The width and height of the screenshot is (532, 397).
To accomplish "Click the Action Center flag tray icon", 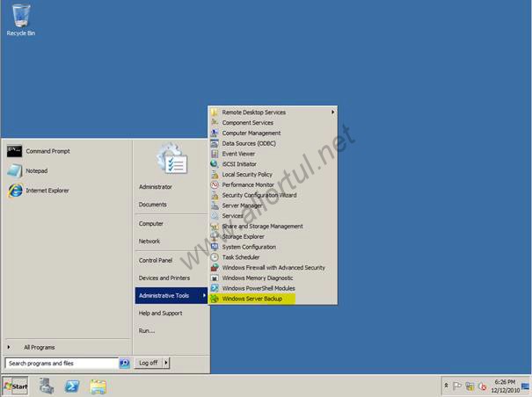I will tap(457, 386).
